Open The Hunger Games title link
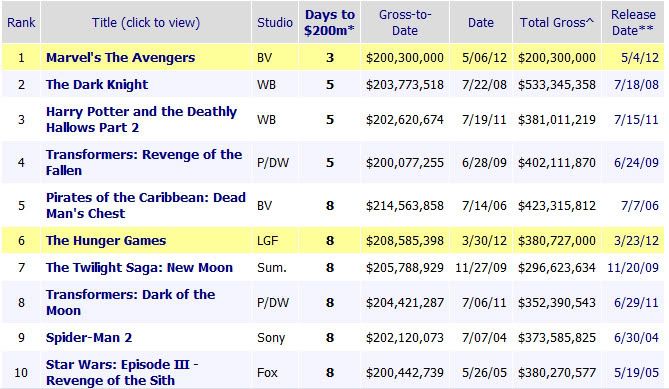The width and height of the screenshot is (669, 389). pos(106,241)
